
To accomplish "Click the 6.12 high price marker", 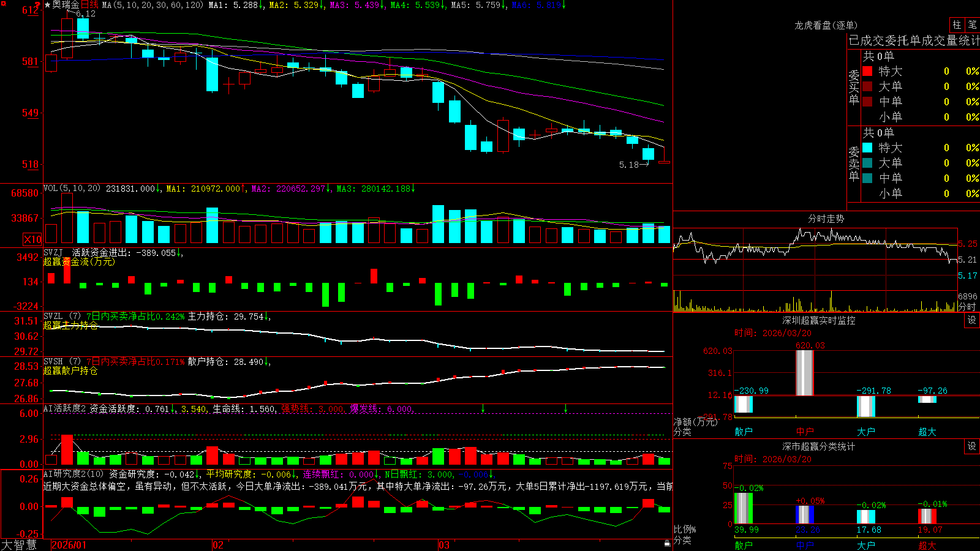I will pos(86,13).
